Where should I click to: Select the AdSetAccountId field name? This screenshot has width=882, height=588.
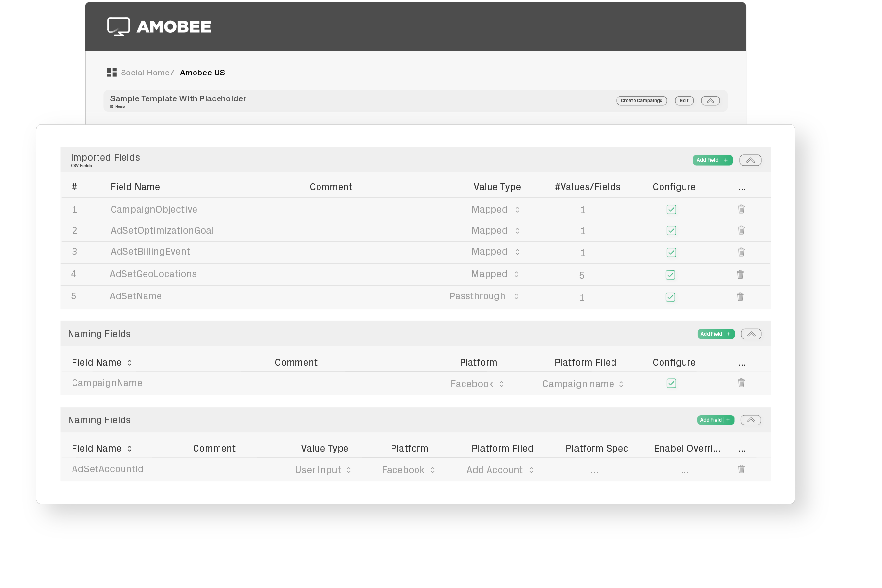point(107,469)
